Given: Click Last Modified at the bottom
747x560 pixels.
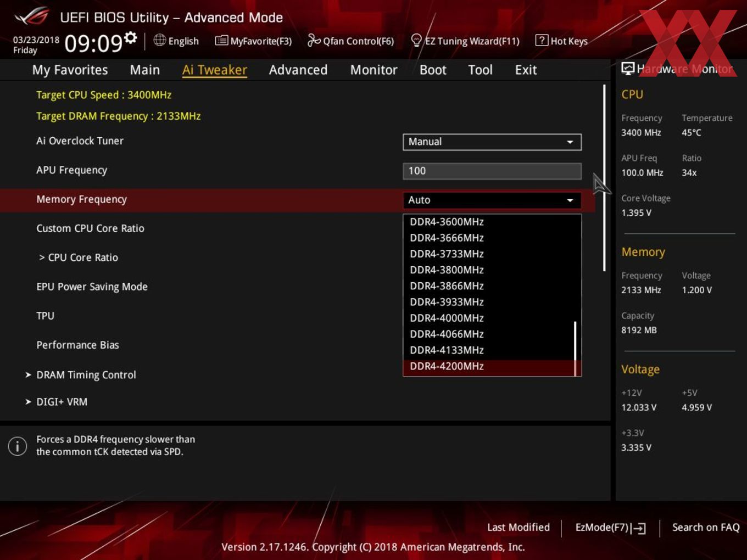Looking at the screenshot, I should click(518, 527).
